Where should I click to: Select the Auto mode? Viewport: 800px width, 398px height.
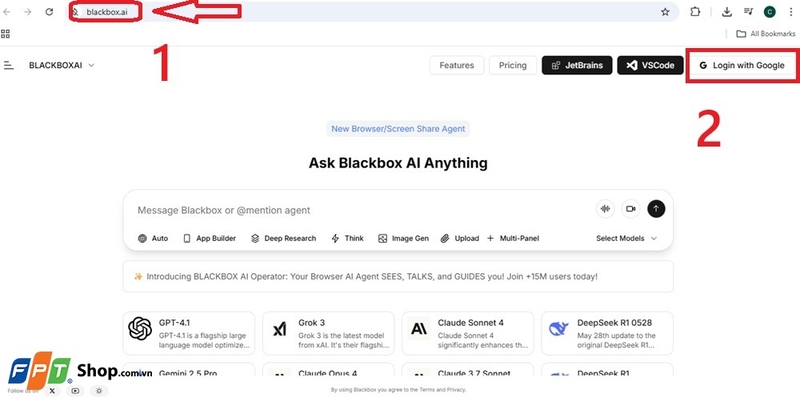[153, 238]
